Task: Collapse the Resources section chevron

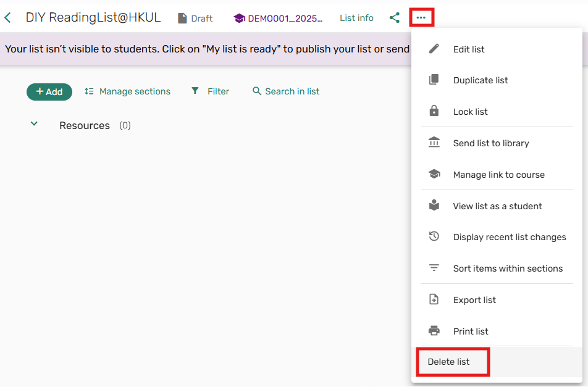Action: [x=35, y=124]
